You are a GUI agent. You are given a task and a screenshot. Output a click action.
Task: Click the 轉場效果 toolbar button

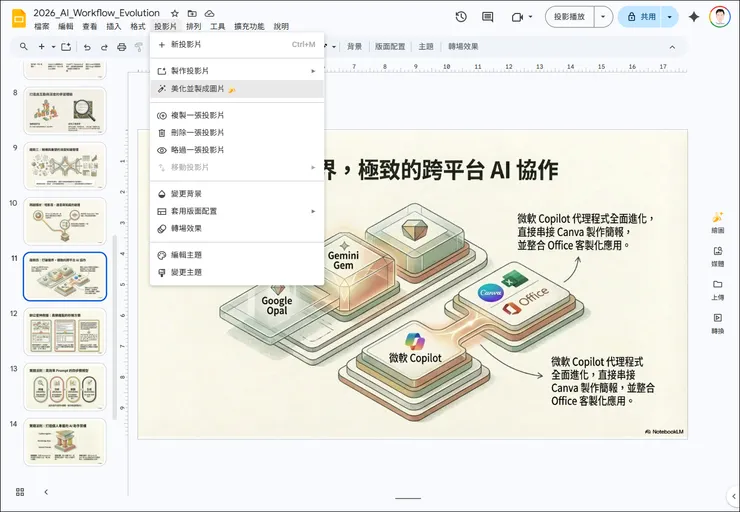pos(463,47)
